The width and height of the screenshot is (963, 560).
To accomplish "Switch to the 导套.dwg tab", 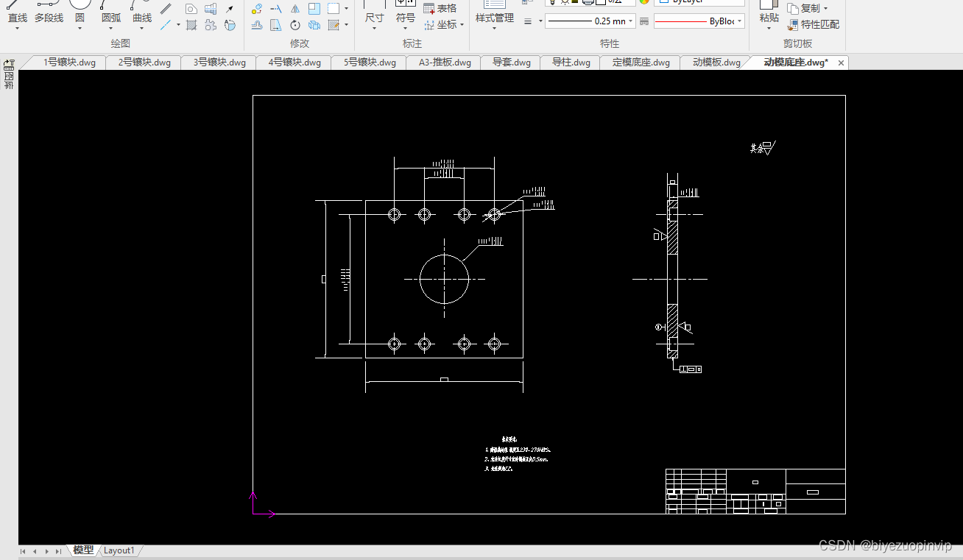I will pyautogui.click(x=511, y=63).
